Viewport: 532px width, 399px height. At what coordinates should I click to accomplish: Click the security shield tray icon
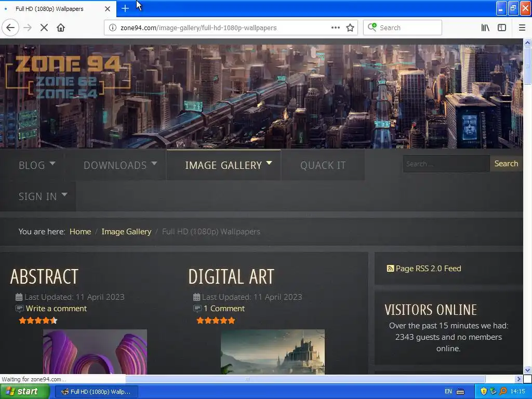[x=484, y=391]
